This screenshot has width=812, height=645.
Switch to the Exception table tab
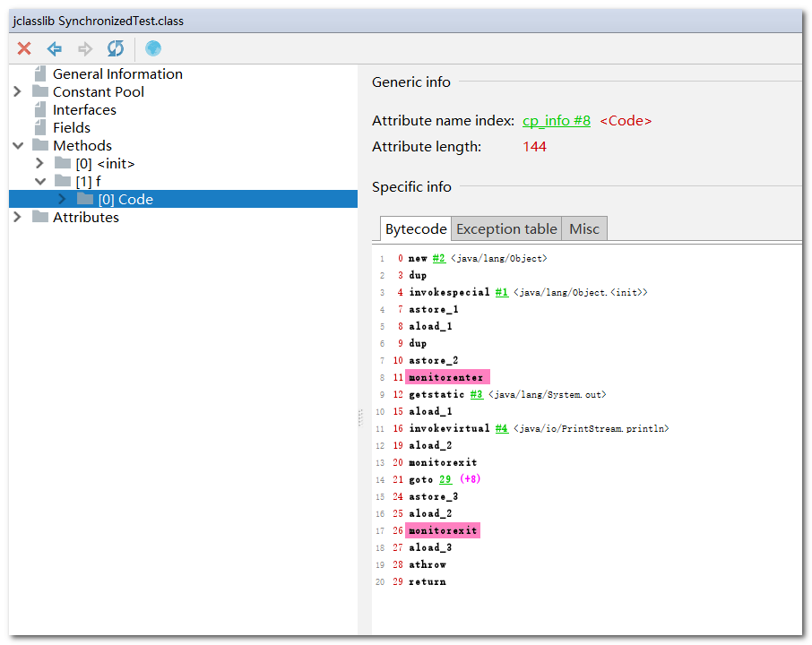(506, 229)
